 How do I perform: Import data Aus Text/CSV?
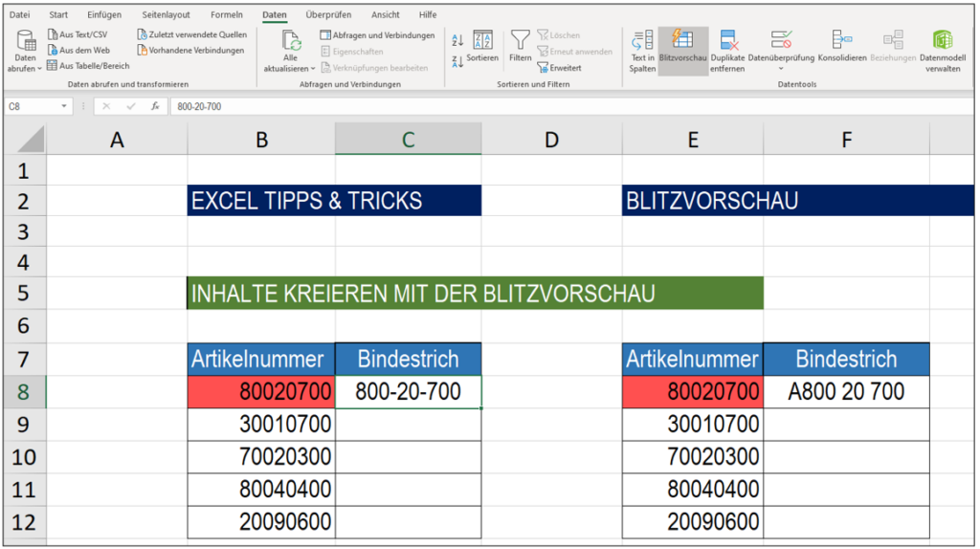(x=78, y=34)
